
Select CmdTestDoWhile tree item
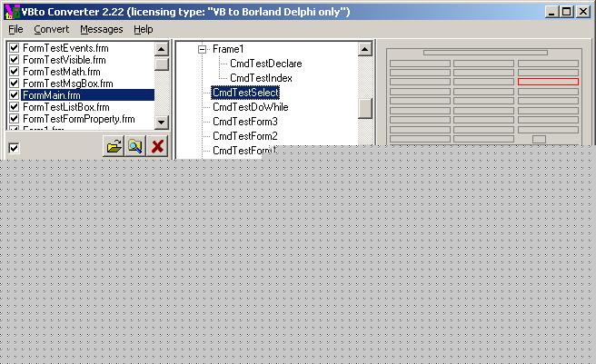[251, 107]
